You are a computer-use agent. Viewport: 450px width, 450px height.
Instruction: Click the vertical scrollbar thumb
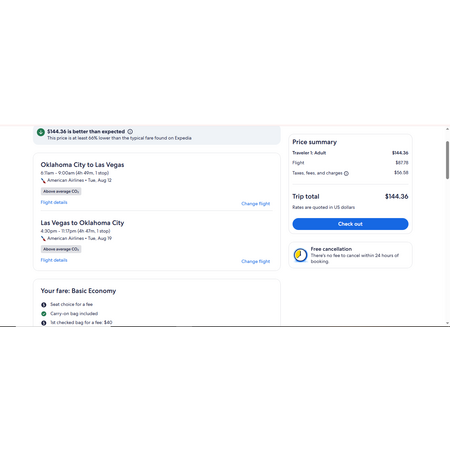447,160
